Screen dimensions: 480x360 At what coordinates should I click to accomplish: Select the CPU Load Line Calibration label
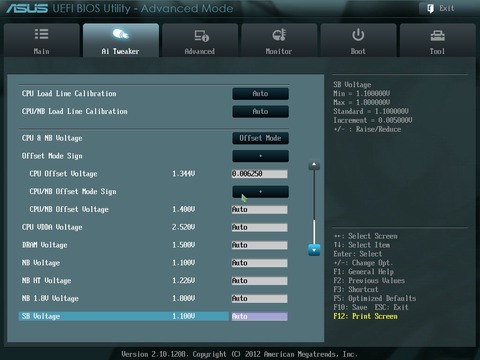pos(69,94)
